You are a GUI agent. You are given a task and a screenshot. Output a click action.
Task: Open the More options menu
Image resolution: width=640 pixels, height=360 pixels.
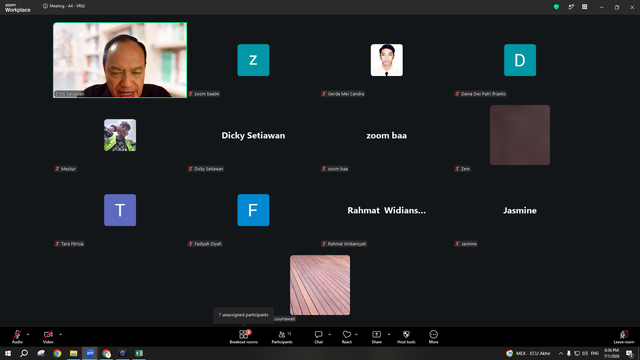[433, 336]
